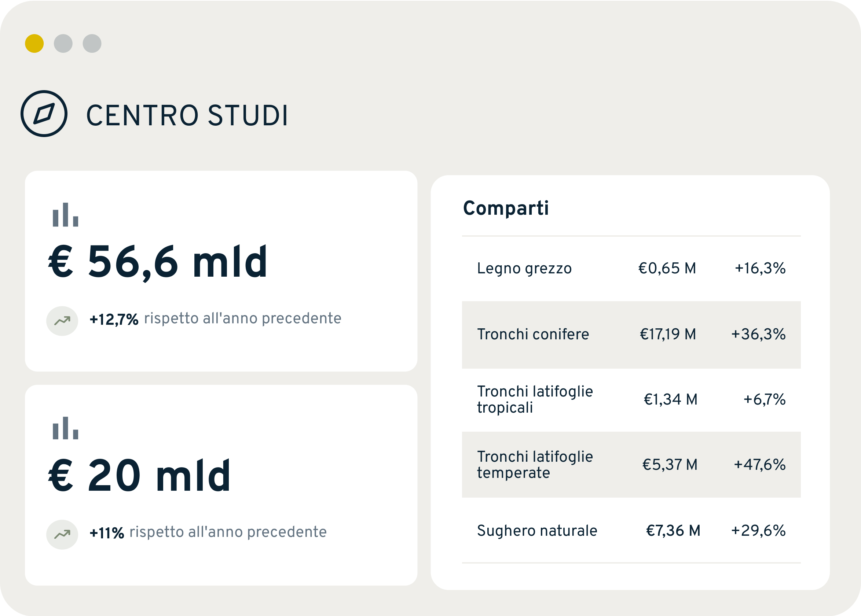861x616 pixels.
Task: Click the €7,36 M value for Sughero naturale
Action: coord(673,531)
